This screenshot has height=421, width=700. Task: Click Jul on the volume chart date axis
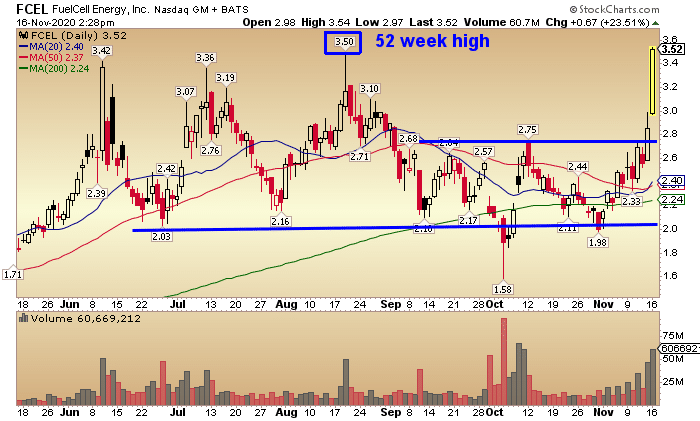point(178,412)
